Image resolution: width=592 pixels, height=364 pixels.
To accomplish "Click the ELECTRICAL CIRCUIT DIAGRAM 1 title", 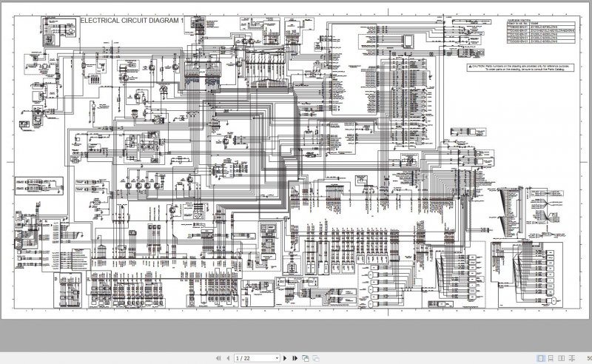I will (x=132, y=21).
